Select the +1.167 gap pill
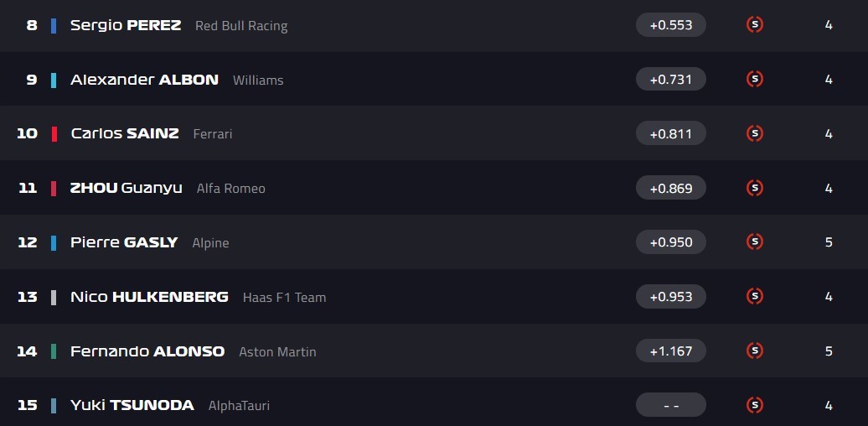 point(670,351)
